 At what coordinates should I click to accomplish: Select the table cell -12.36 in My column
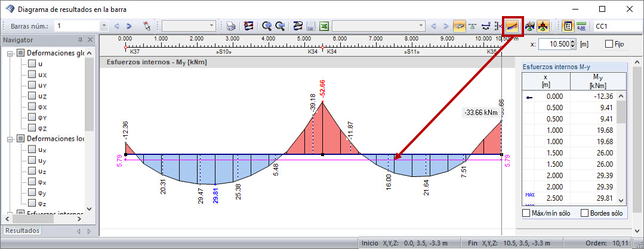tap(593, 97)
